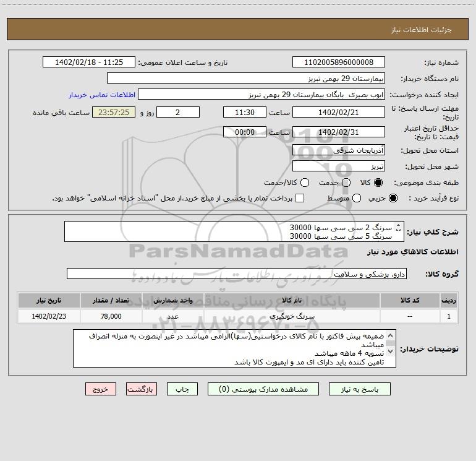Image resolution: width=476 pixels, height=461 pixels.
Task: Click the price validity date 1402/02/31
Action: click(x=339, y=132)
